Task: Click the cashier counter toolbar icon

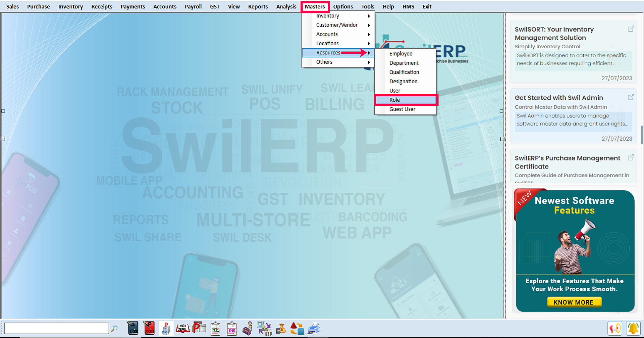Action: coord(248,329)
